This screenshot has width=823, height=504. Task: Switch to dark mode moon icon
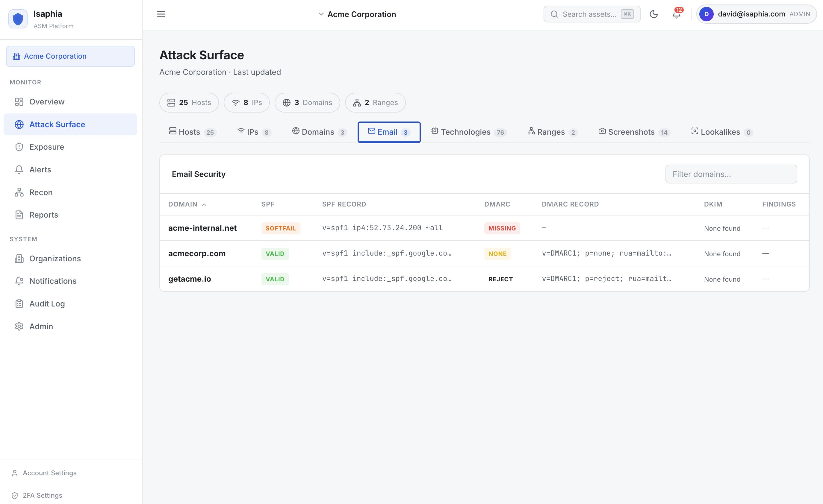[x=654, y=14]
